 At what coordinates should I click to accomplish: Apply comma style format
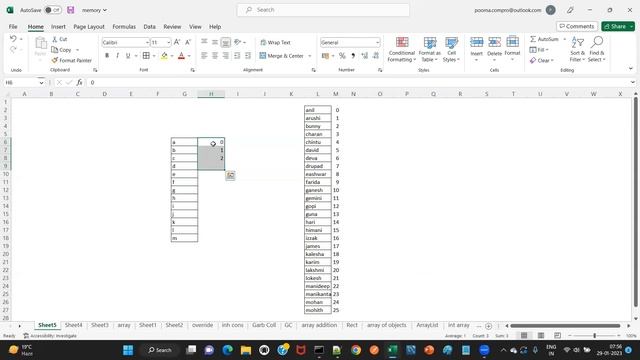353,56
